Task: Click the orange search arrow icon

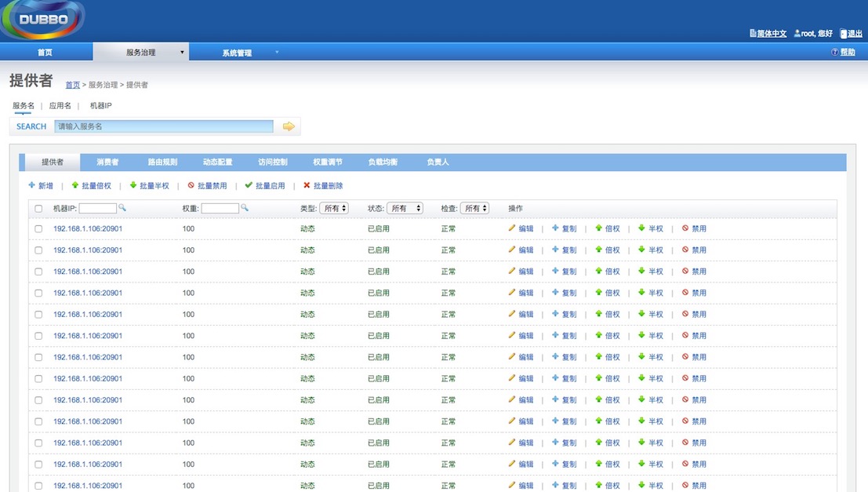Action: click(x=288, y=126)
